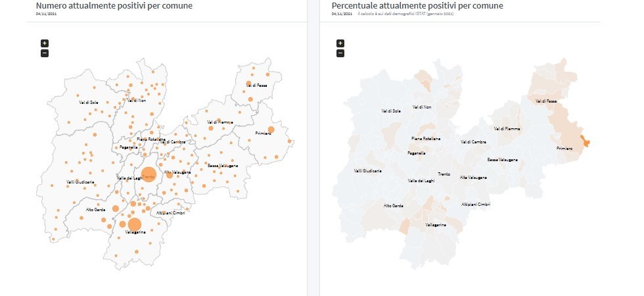The height and width of the screenshot is (296, 644).
Task: Click the Alta Valsugana bubble on left map
Action: click(x=170, y=175)
